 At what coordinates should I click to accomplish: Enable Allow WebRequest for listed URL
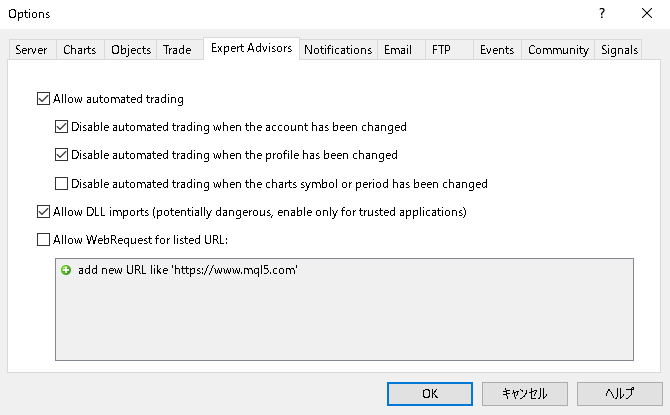[x=43, y=239]
